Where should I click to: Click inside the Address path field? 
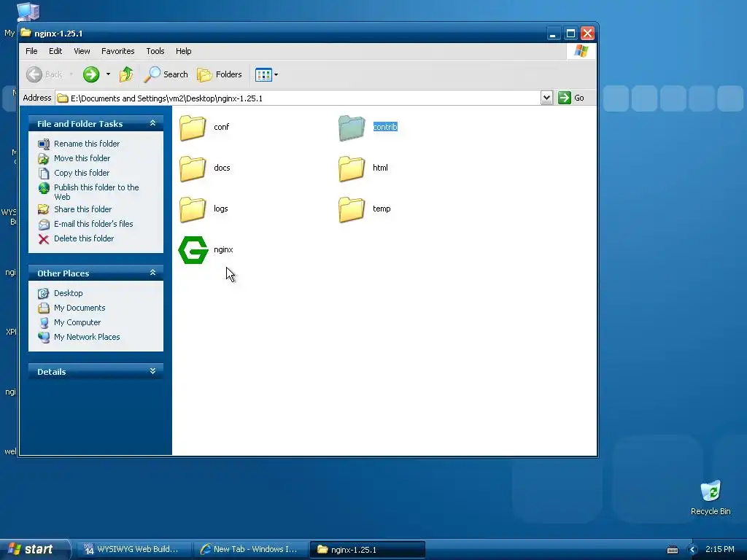298,98
